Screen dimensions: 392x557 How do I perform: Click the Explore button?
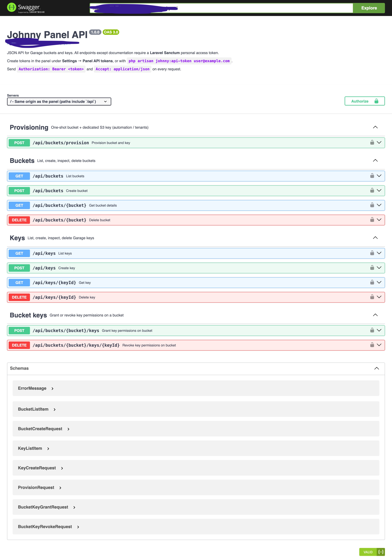pos(369,8)
